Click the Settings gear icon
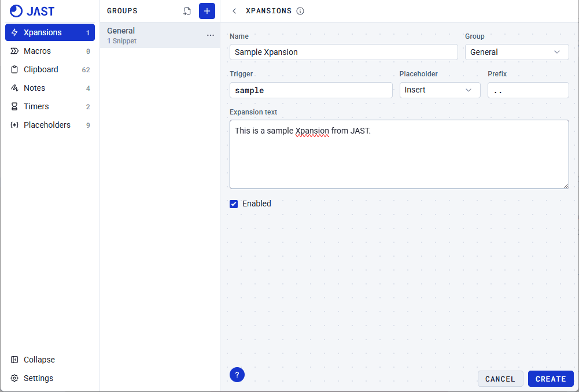Viewport: 579px width, 392px height. click(x=14, y=378)
